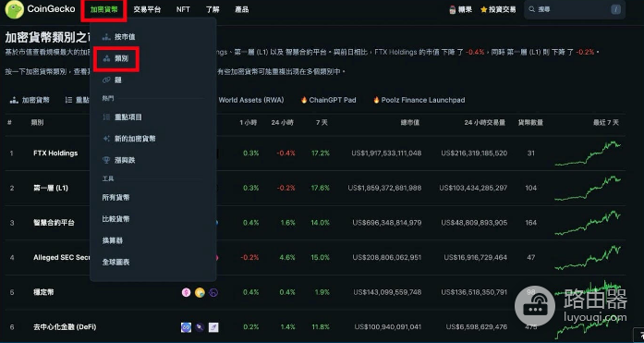Open 重點項目 with the list icon
This screenshot has width=644, height=343.
tap(122, 117)
